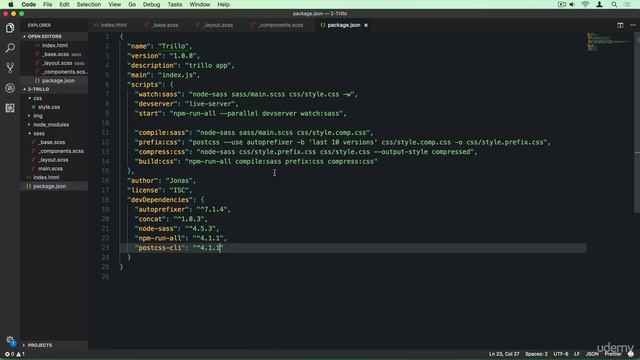
Task: Open _layout.scss in the sass folder
Action: (53, 160)
